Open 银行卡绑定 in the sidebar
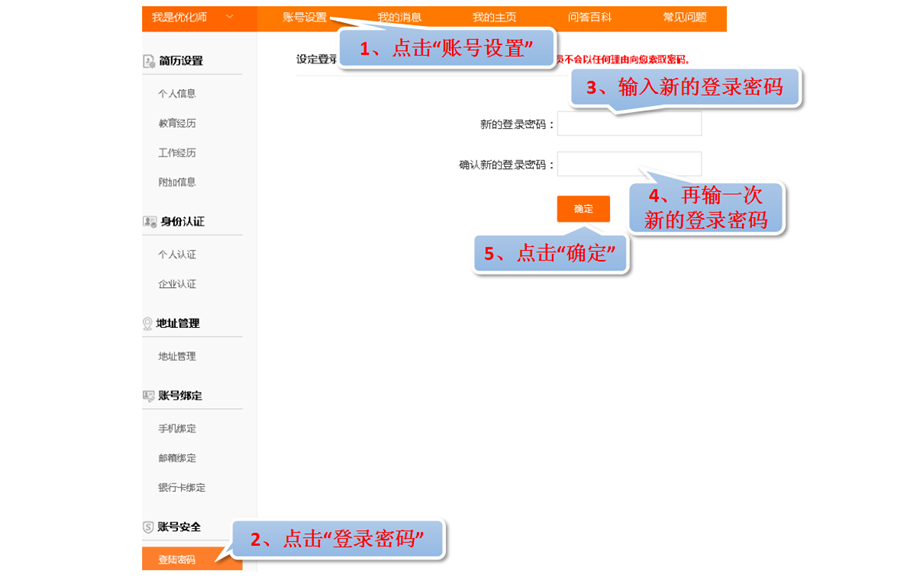The image size is (900, 583). [x=181, y=488]
